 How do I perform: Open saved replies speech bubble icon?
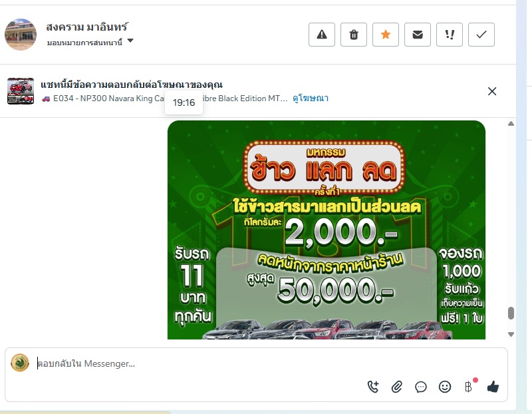click(421, 387)
